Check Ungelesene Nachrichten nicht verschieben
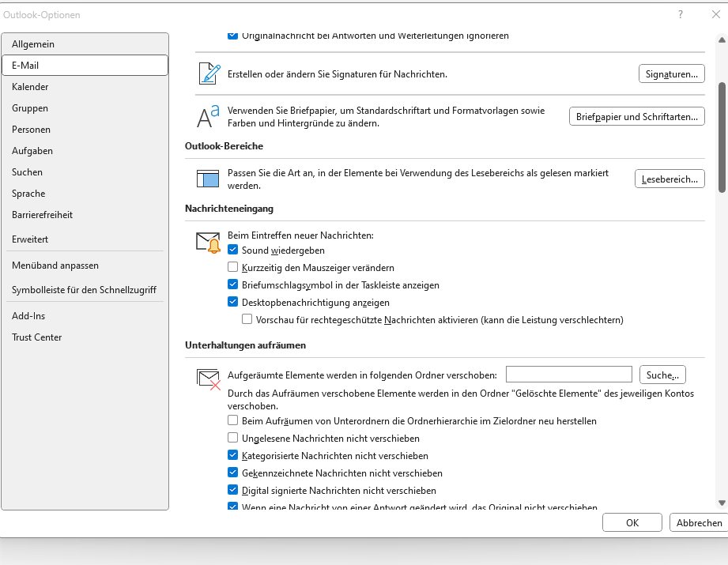This screenshot has height=565, width=728. (x=232, y=437)
